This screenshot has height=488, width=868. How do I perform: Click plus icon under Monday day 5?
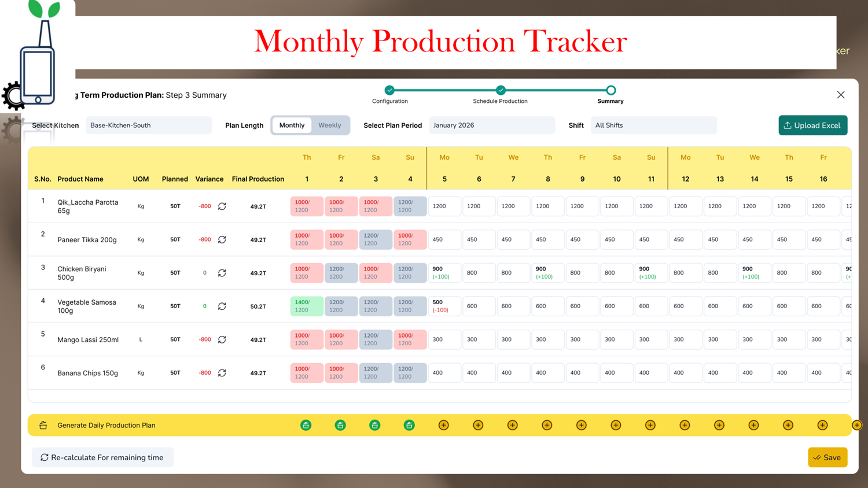click(x=444, y=426)
